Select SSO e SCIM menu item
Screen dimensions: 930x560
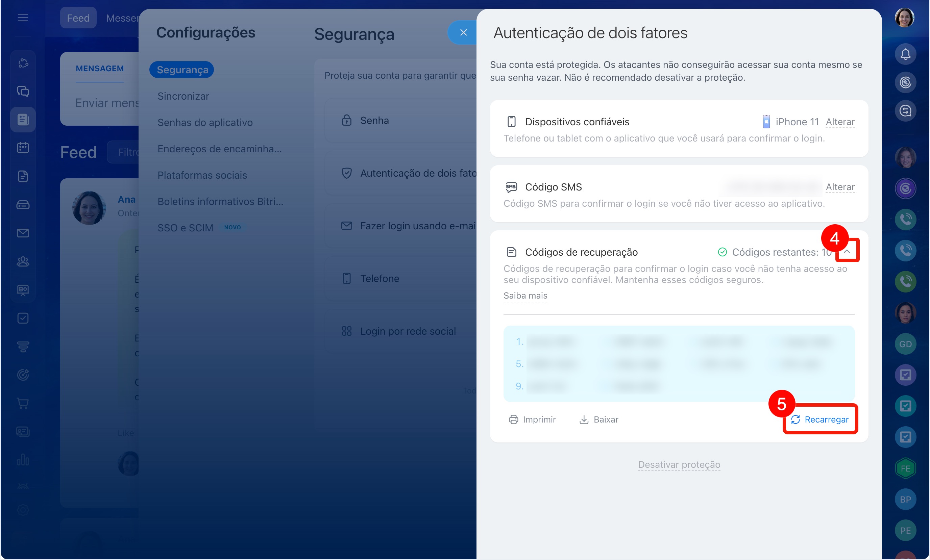coord(185,228)
